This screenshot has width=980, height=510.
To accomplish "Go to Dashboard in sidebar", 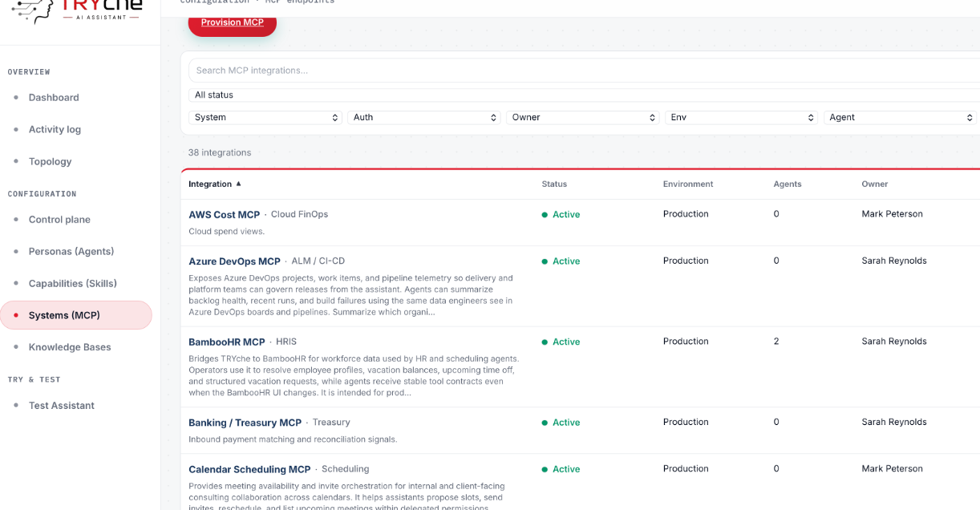I will click(54, 97).
